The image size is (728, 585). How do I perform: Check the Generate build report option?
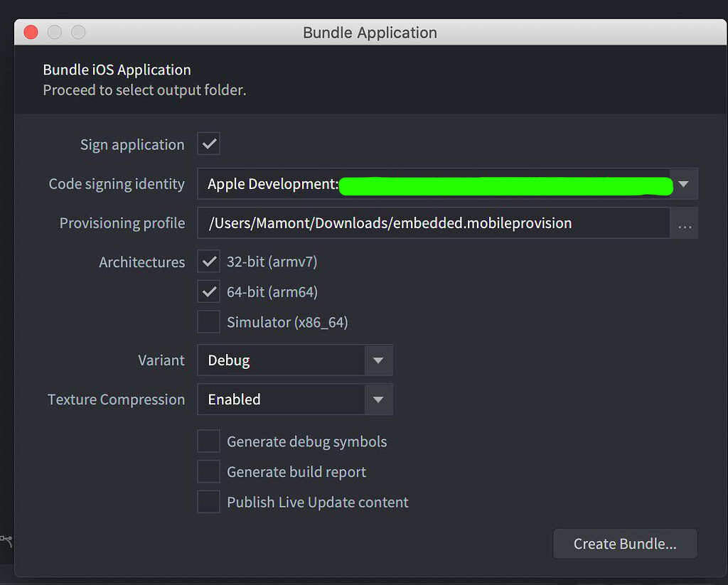208,471
